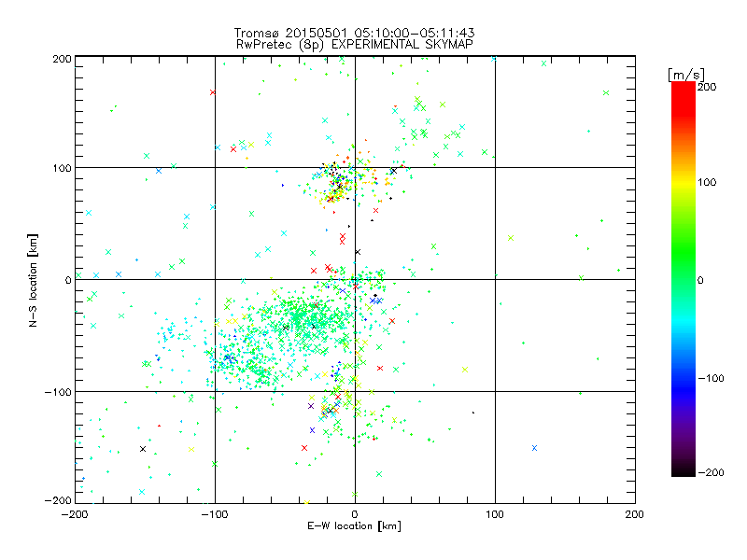Click colorbar tick label '-100'
The width and height of the screenshot is (747, 560).
[x=711, y=378]
